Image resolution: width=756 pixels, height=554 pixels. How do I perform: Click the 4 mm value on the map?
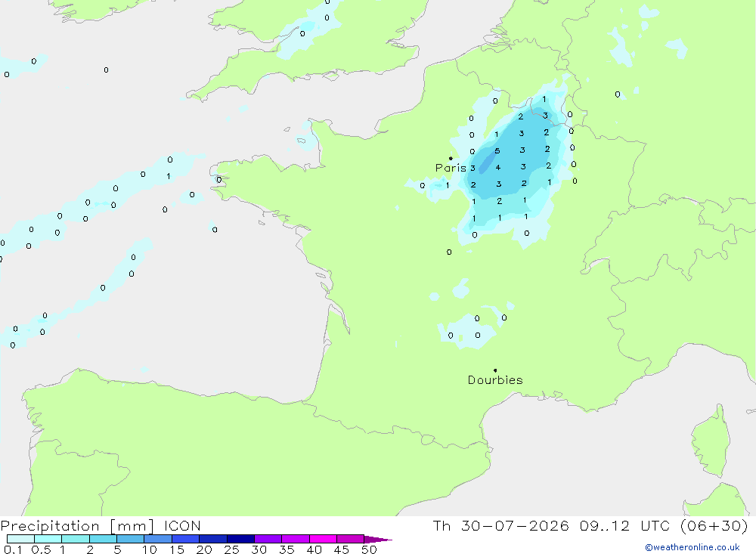(498, 168)
